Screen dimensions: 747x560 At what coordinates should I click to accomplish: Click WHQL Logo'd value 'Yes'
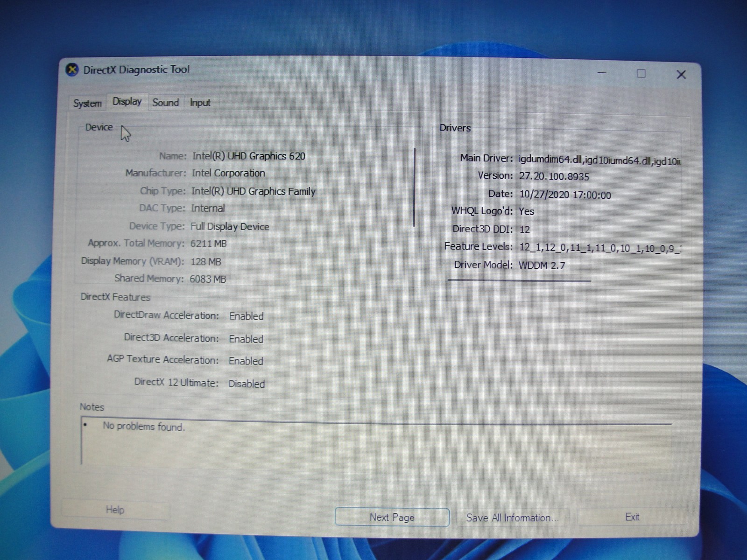pyautogui.click(x=526, y=211)
